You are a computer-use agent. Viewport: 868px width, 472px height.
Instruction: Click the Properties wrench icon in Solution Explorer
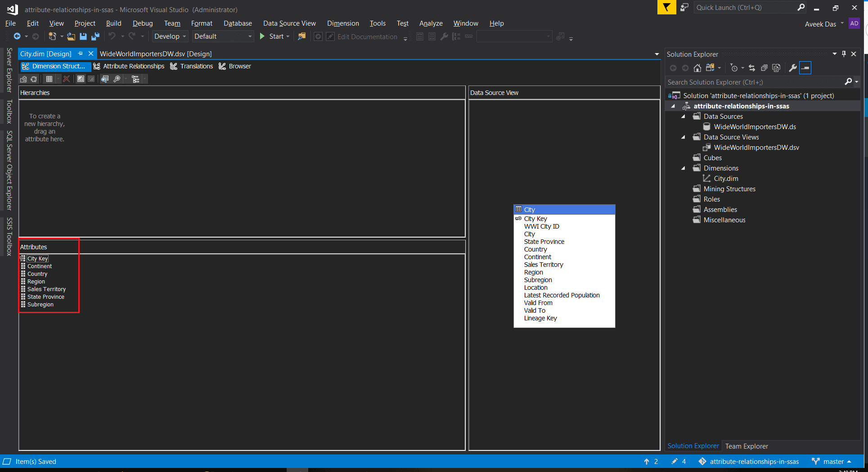(x=792, y=68)
